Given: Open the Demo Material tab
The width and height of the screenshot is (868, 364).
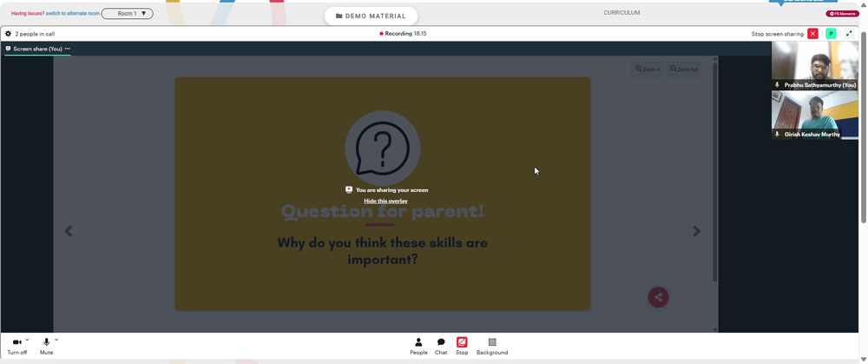Looking at the screenshot, I should (x=371, y=16).
